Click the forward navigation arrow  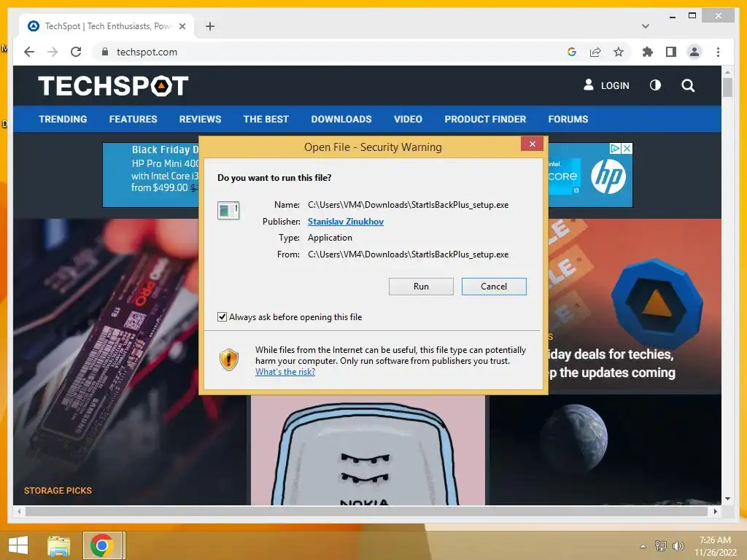coord(53,52)
